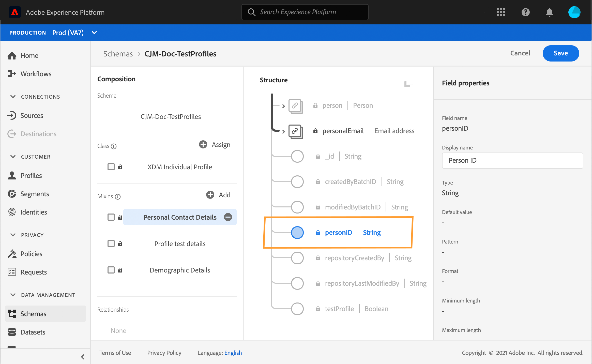Screen dimensions: 592x364
Task: Click the Class info icon
Action: tap(114, 146)
